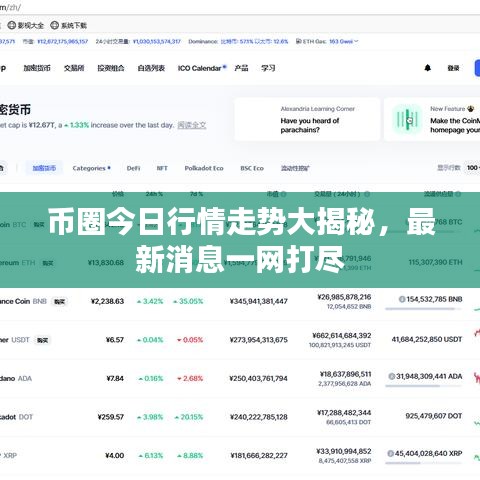
Task: Click the BNB 7d change 35.05%
Action: tap(188, 301)
